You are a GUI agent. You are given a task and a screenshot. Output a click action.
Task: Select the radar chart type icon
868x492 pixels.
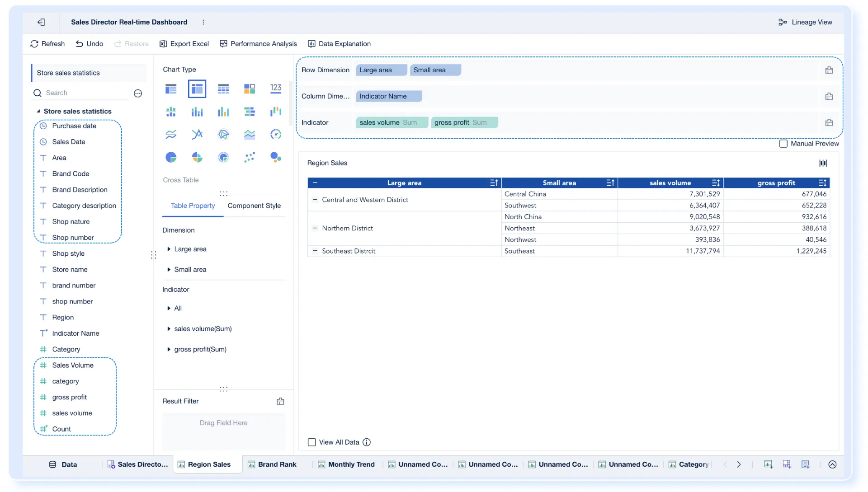223,134
